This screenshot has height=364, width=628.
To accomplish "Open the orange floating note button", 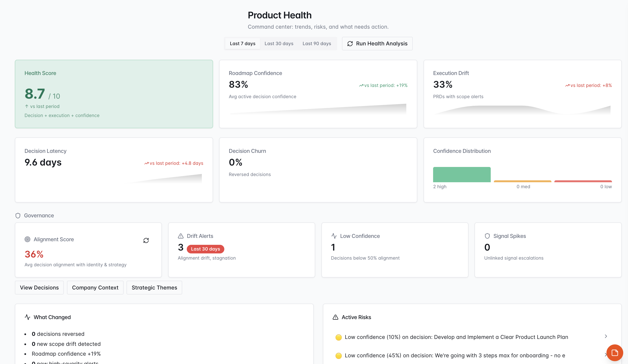I will point(615,353).
